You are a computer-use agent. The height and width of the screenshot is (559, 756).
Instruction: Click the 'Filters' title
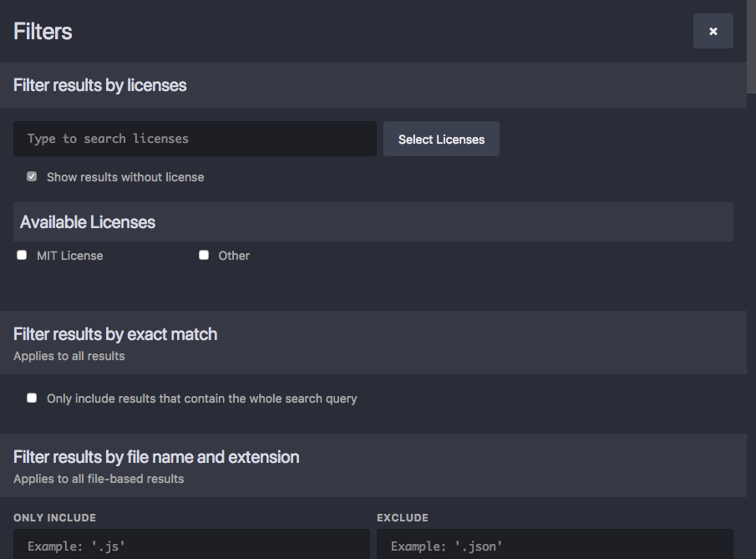point(43,32)
